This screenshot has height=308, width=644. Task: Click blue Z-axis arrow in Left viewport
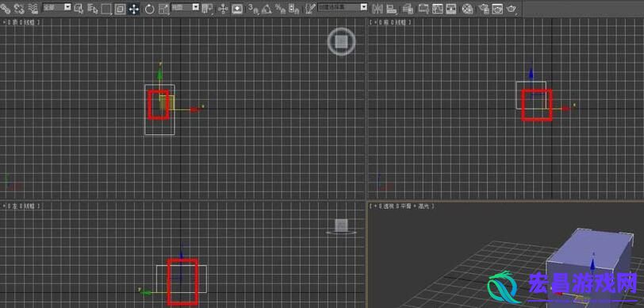coord(181,254)
